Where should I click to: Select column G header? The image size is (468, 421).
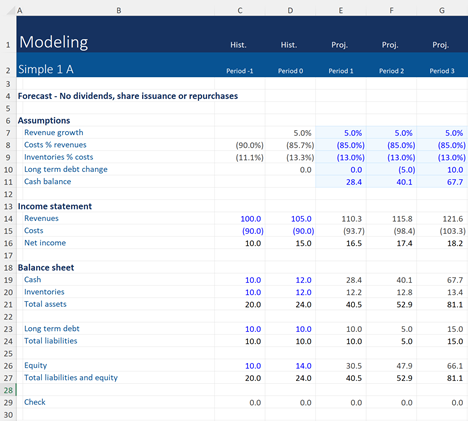point(442,11)
